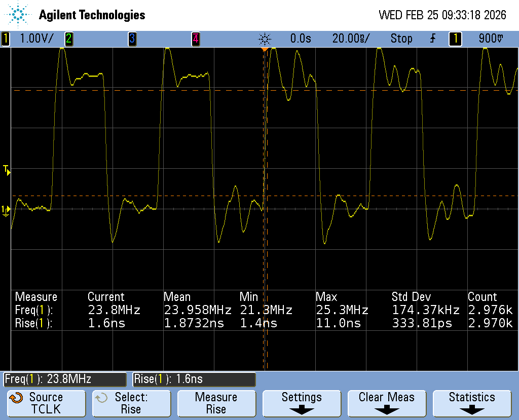The image size is (519, 420).
Task: Click the trigger level T marker
Action: [x=7, y=170]
